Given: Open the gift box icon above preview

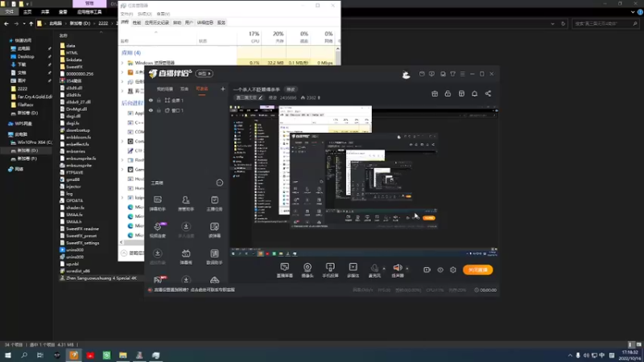Looking at the screenshot, I should pyautogui.click(x=435, y=93).
